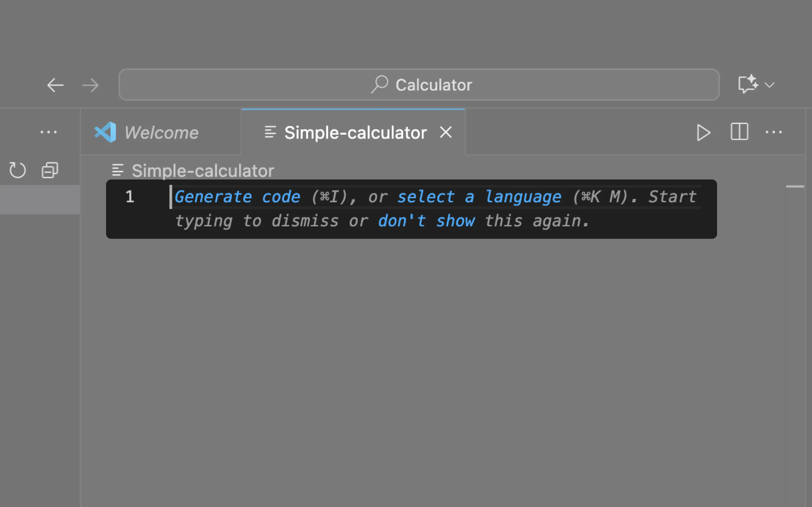Click the Generate code link
This screenshot has width=812, height=507.
coord(237,197)
